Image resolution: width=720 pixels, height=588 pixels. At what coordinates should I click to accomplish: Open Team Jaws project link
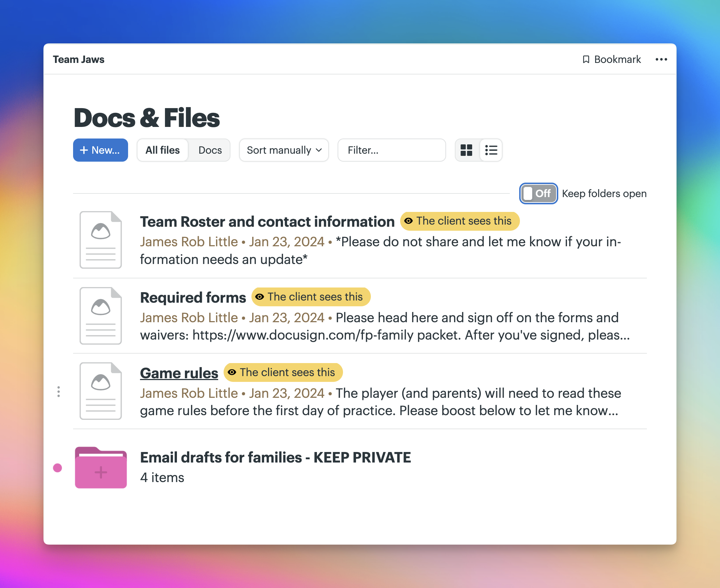[79, 59]
